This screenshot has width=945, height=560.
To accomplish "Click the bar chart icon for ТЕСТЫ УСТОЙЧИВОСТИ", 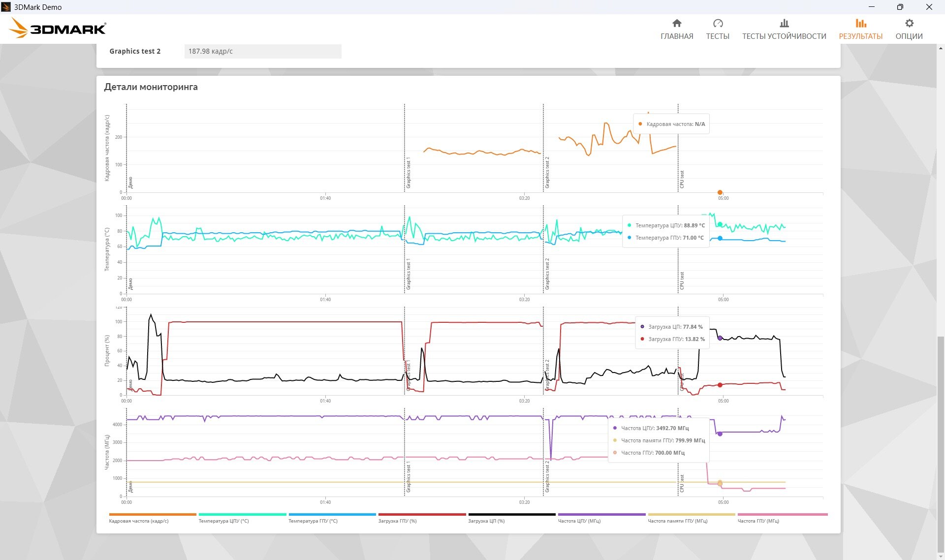I will [x=784, y=23].
